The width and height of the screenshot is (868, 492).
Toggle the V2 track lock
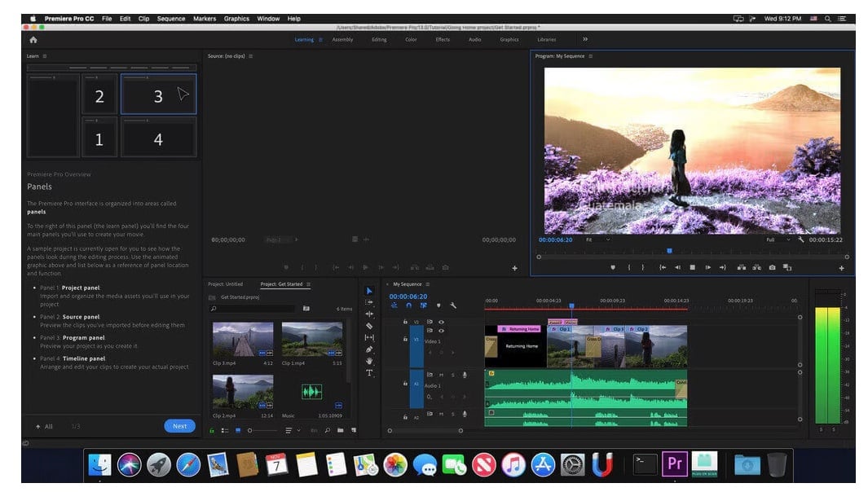coord(405,322)
